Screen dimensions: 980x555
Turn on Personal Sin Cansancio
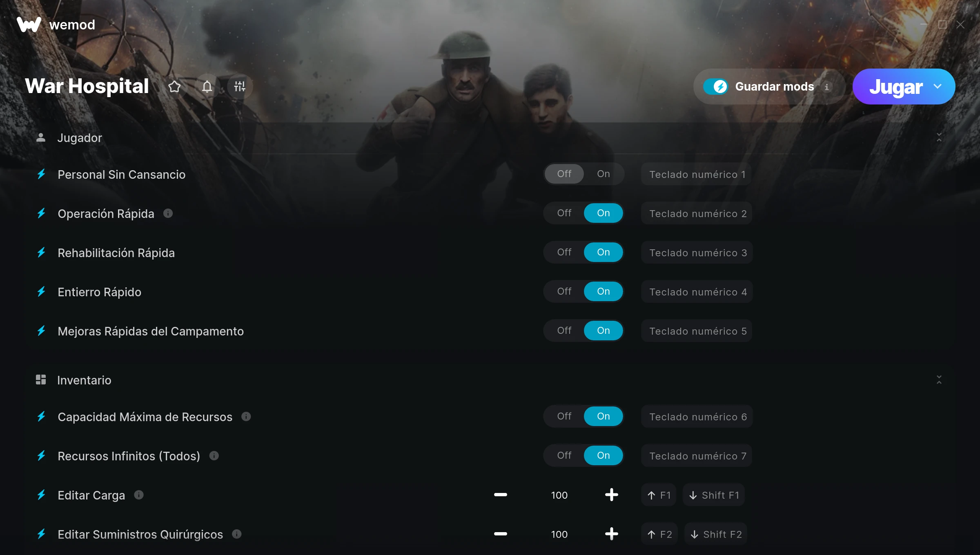coord(603,174)
